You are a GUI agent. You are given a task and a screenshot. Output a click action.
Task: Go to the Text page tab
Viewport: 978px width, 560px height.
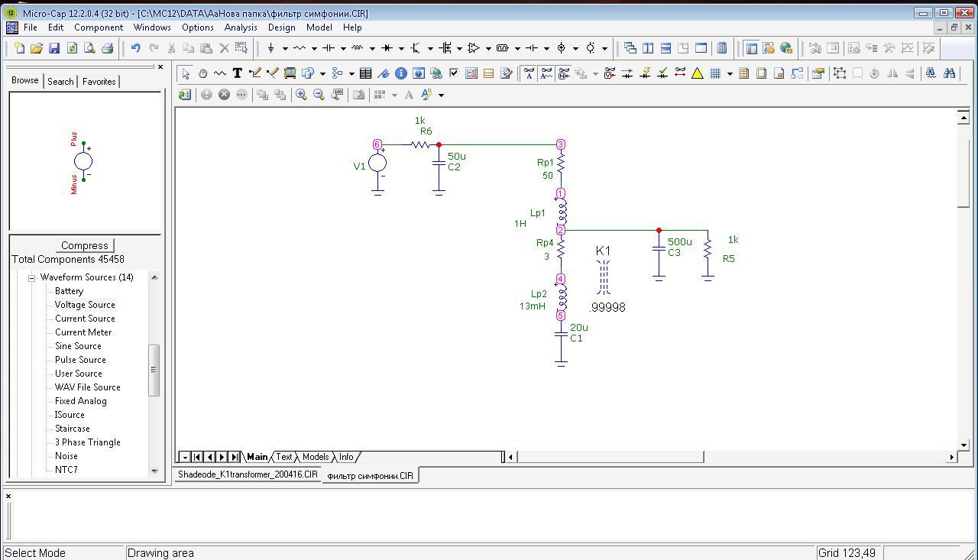click(283, 457)
